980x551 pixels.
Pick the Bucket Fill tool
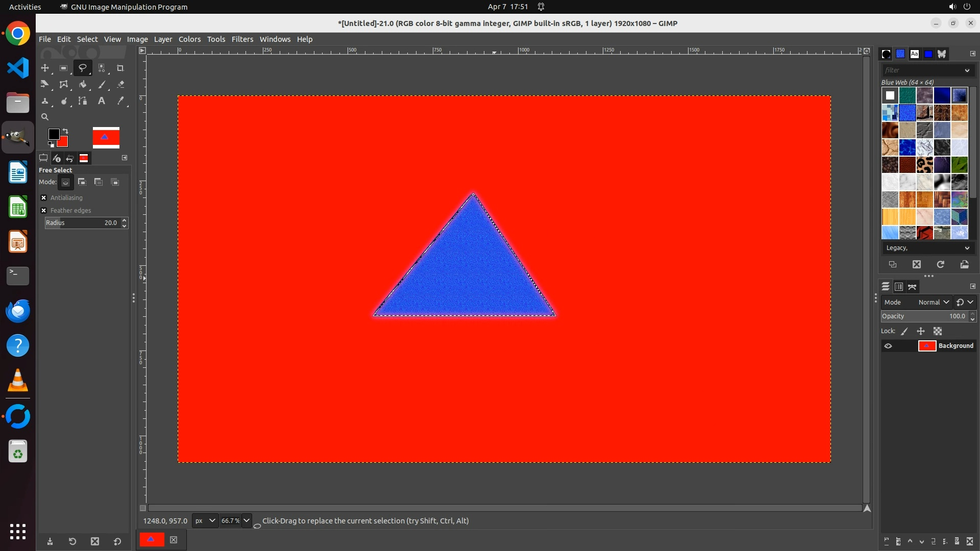click(83, 85)
